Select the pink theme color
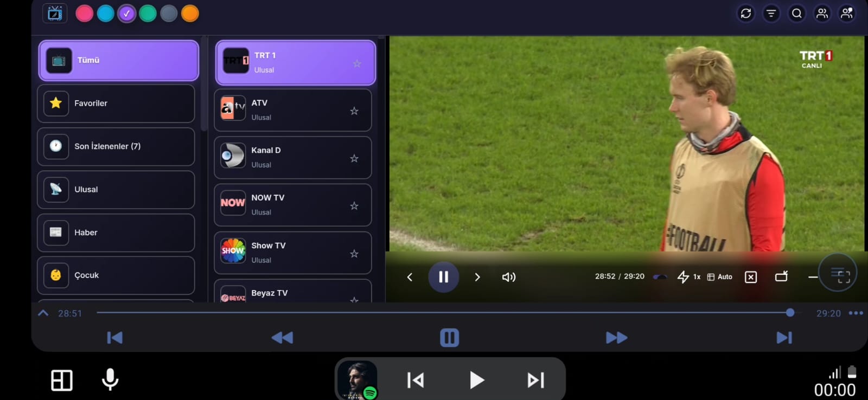Screen dimensions: 868x400 click(x=84, y=14)
